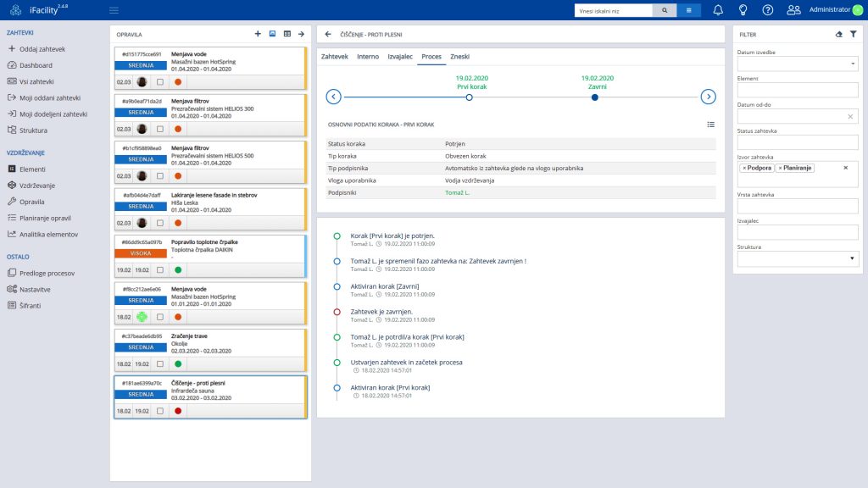The image size is (868, 488).
Task: Open Nastavitve in sidebar
Action: click(35, 290)
